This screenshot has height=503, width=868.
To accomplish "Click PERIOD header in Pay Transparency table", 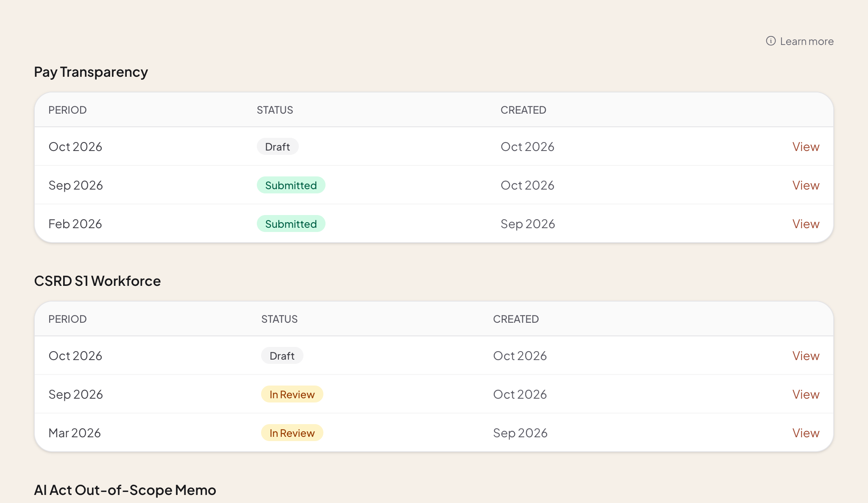I will (x=67, y=110).
